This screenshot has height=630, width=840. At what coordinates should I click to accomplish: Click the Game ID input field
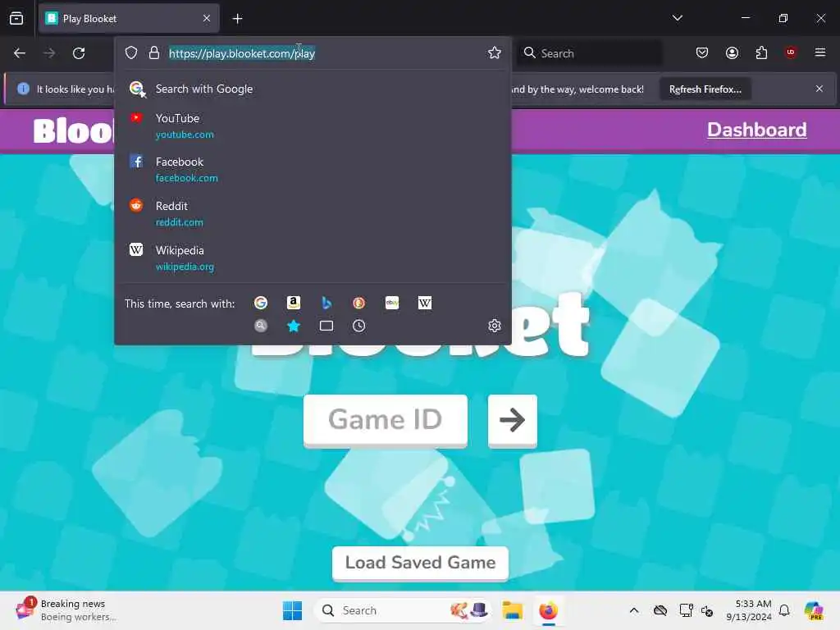[x=386, y=421]
